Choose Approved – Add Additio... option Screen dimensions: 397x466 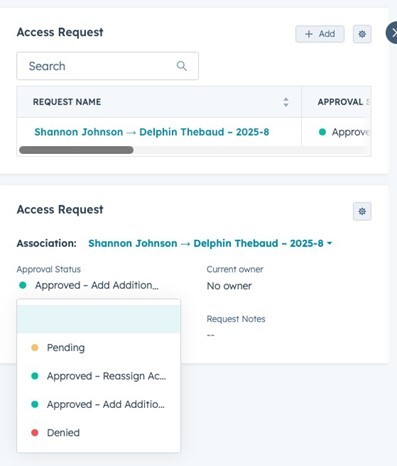pos(99,404)
